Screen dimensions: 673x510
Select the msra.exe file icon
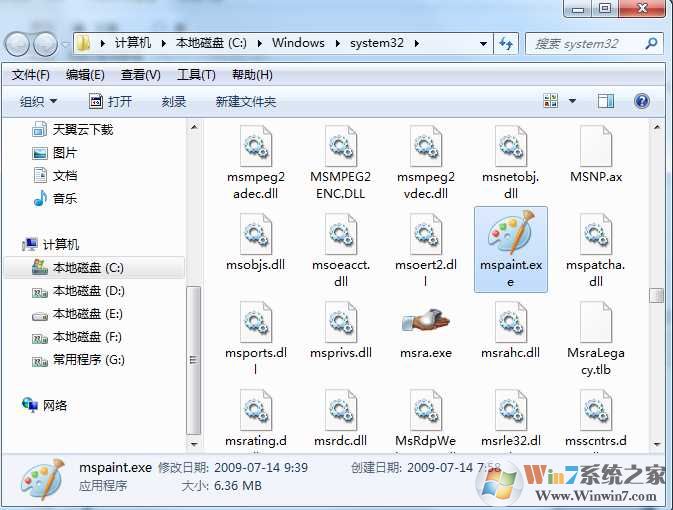tap(426, 321)
